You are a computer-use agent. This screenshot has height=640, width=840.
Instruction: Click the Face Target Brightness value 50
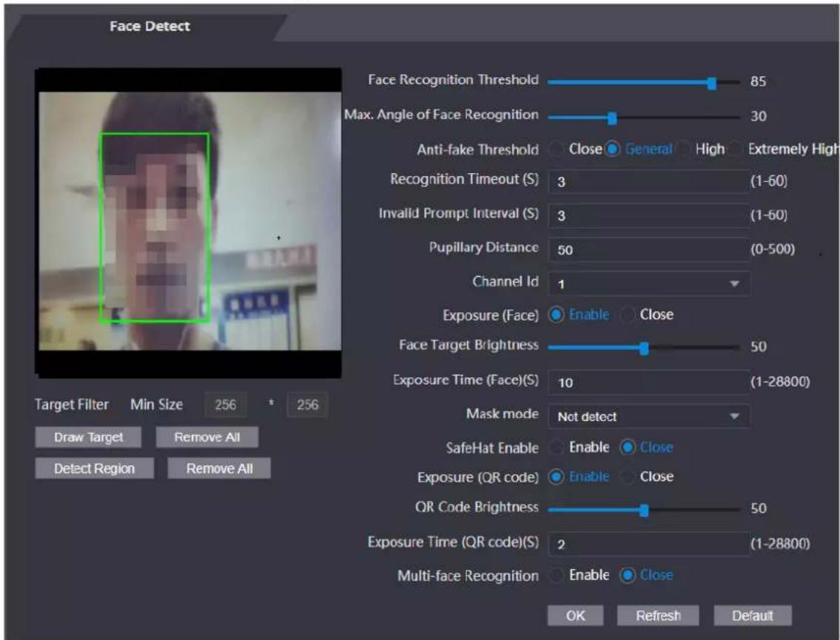pyautogui.click(x=758, y=346)
